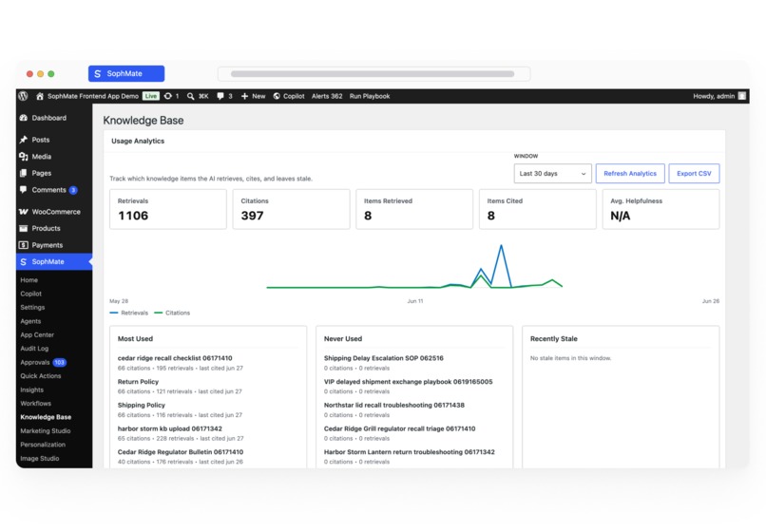The width and height of the screenshot is (766, 532).
Task: Open the Agents submenu item
Action: click(30, 321)
